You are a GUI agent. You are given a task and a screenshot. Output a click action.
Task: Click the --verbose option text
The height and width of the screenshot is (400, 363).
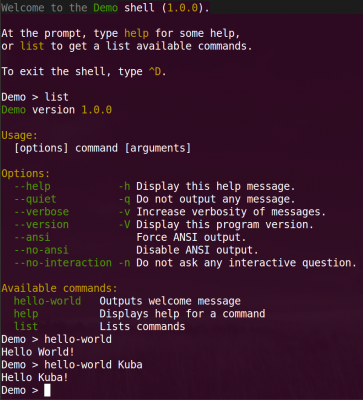pos(41,212)
